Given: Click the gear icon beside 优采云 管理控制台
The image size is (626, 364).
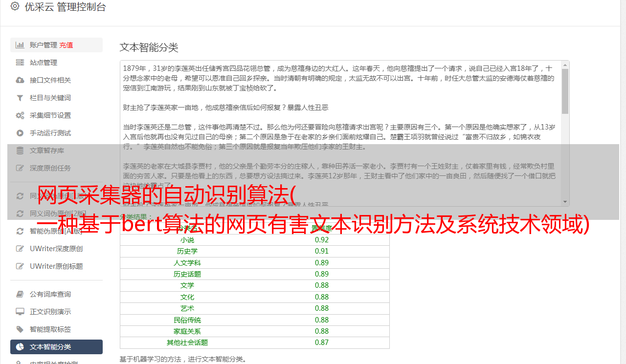Looking at the screenshot, I should pos(15,6).
